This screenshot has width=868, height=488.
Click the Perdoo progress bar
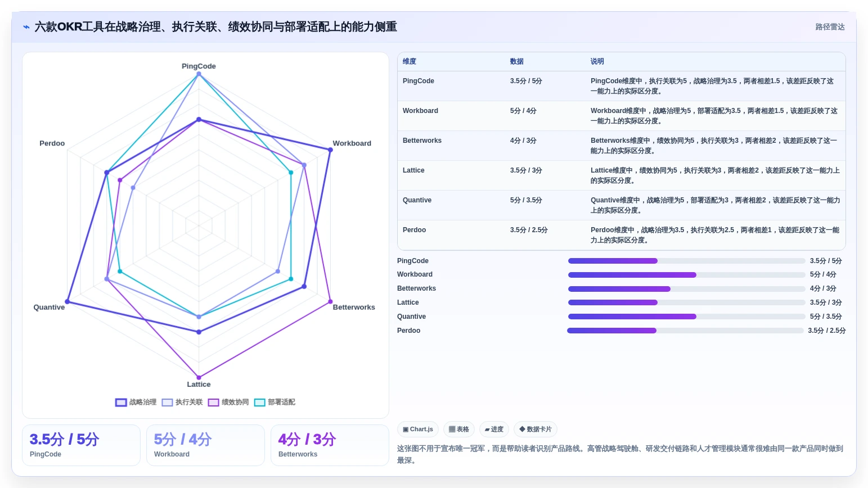[685, 331]
